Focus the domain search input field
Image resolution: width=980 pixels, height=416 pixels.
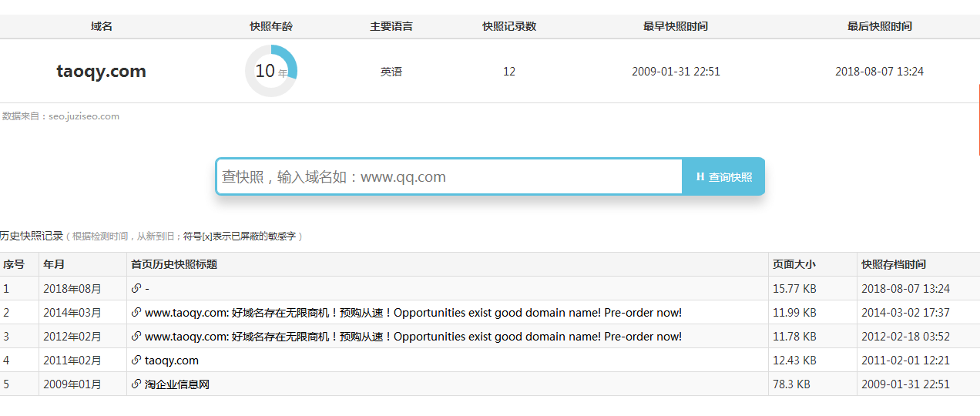coord(448,177)
